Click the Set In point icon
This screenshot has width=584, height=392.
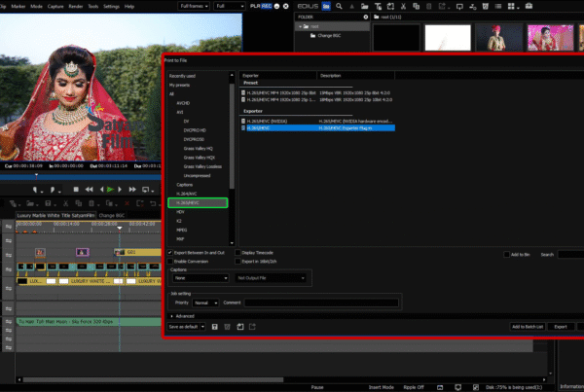click(35, 190)
